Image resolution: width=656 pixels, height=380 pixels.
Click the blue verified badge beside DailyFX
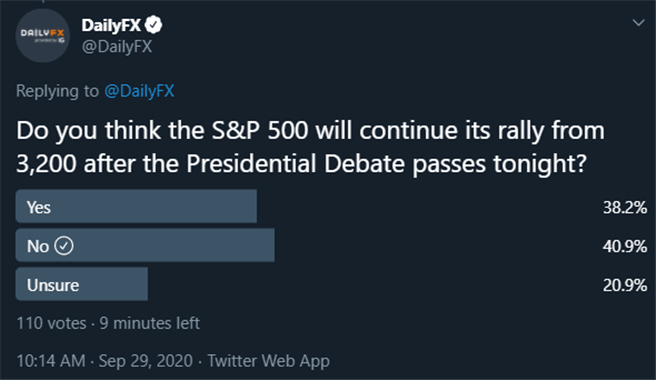tap(154, 25)
